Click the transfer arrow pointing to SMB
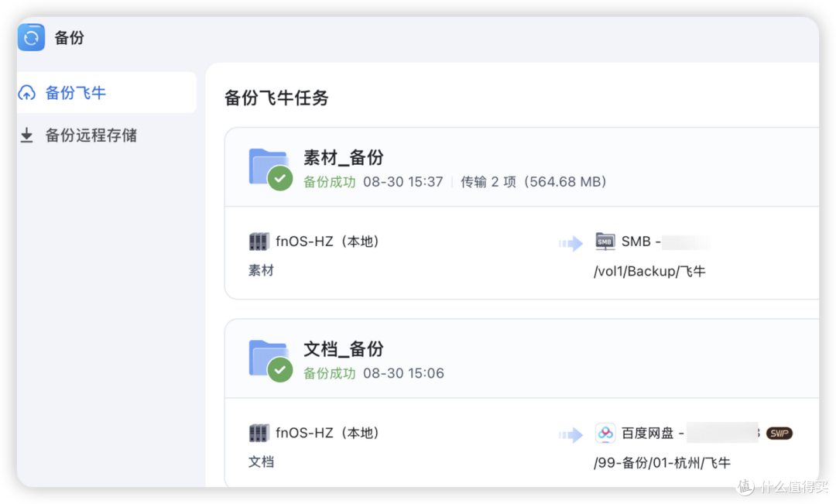The width and height of the screenshot is (836, 504). tap(570, 243)
